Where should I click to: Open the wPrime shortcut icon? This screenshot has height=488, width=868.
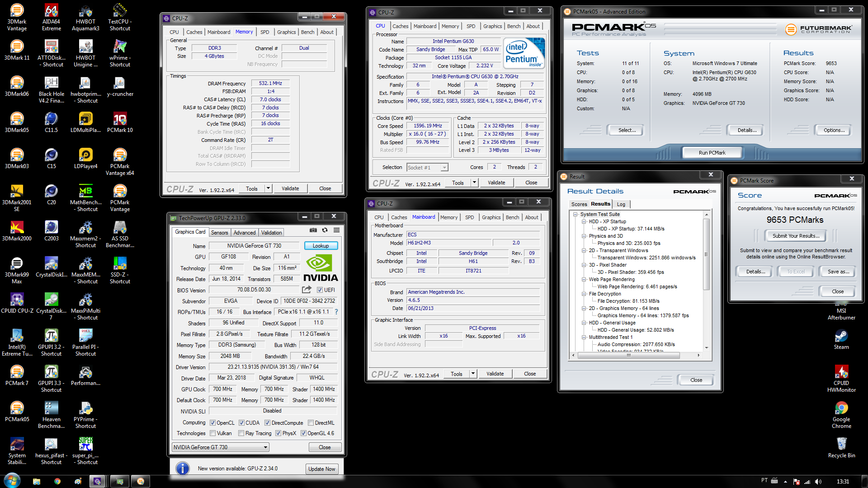[x=120, y=53]
